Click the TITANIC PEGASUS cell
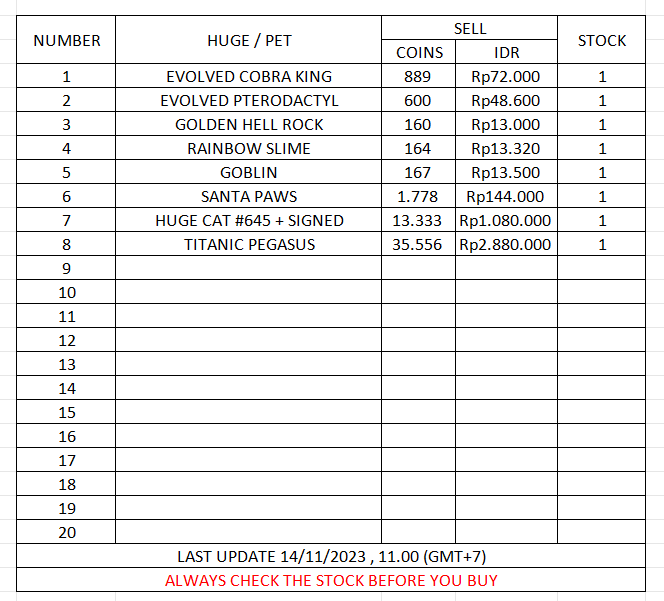This screenshot has width=664, height=601. pos(249,244)
